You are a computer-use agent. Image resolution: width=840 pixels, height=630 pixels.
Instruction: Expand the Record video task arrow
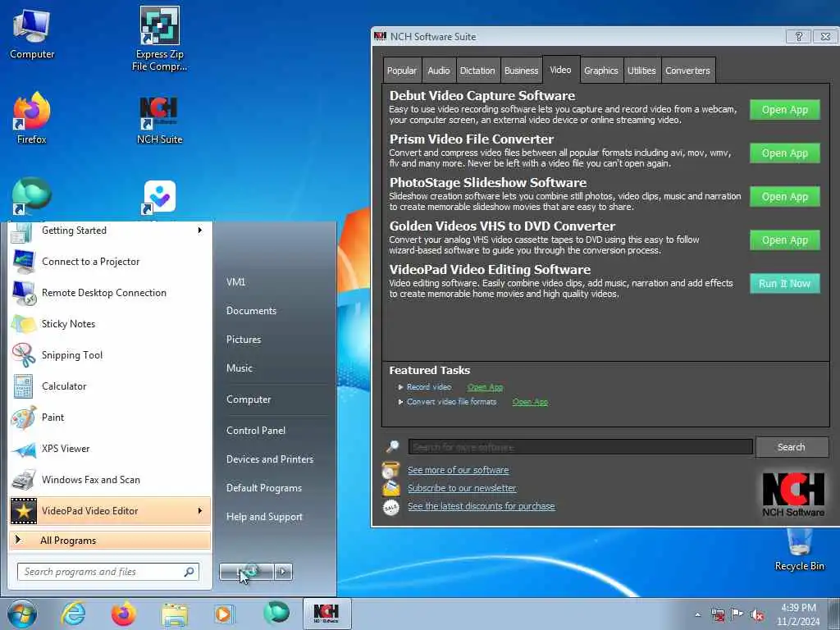pyautogui.click(x=400, y=387)
